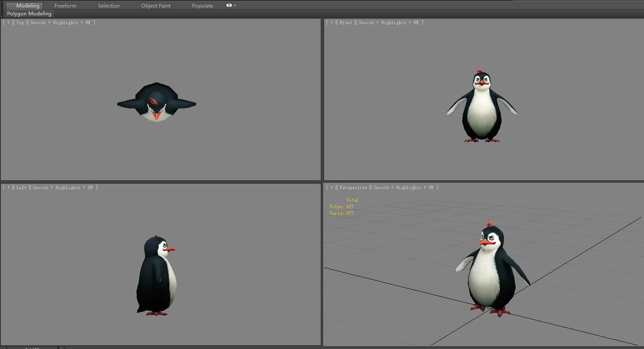Click the Polys: 427 statistic text
The height and width of the screenshot is (349, 644).
click(x=342, y=207)
